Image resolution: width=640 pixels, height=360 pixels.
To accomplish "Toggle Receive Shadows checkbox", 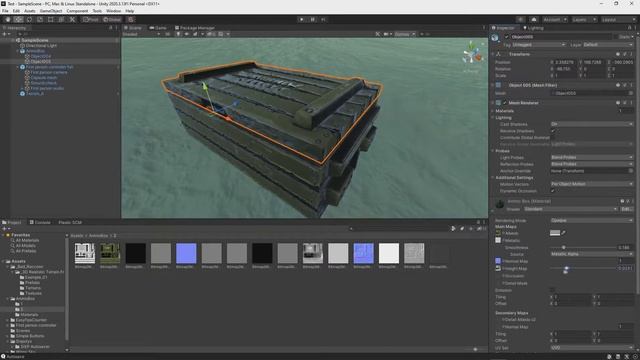I will [x=553, y=131].
